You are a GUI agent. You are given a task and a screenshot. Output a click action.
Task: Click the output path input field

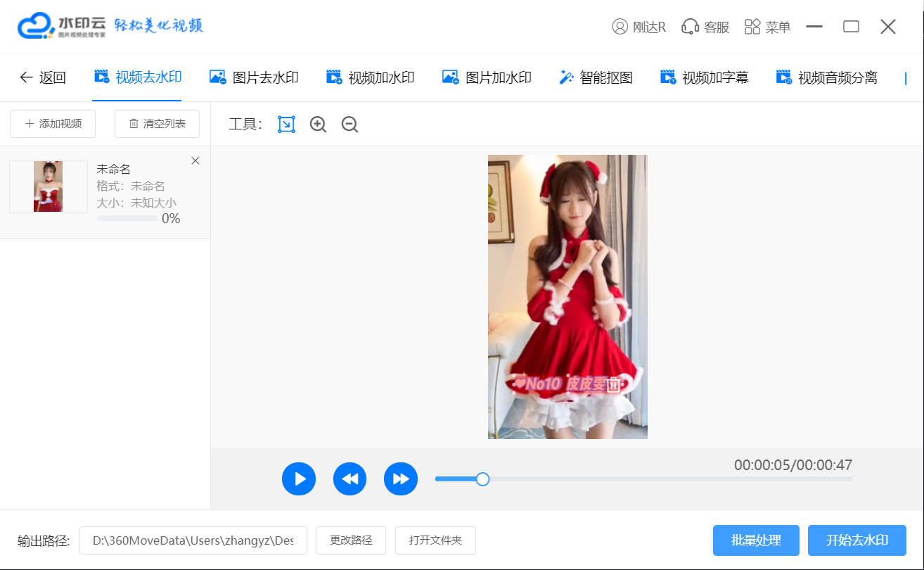(x=193, y=540)
